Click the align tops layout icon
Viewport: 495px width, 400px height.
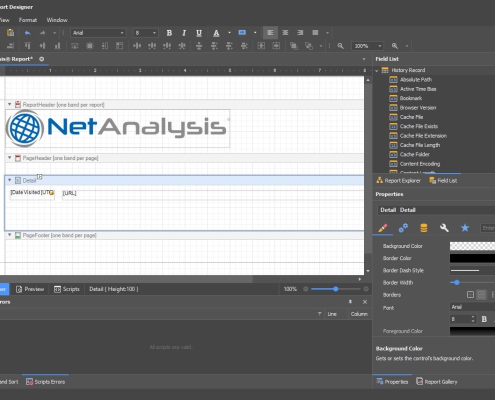tap(27, 46)
